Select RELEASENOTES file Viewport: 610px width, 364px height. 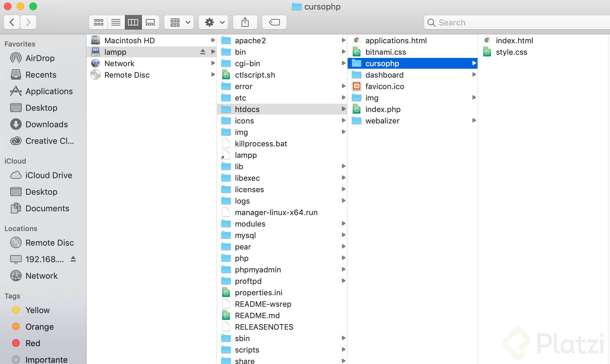[x=282, y=327]
